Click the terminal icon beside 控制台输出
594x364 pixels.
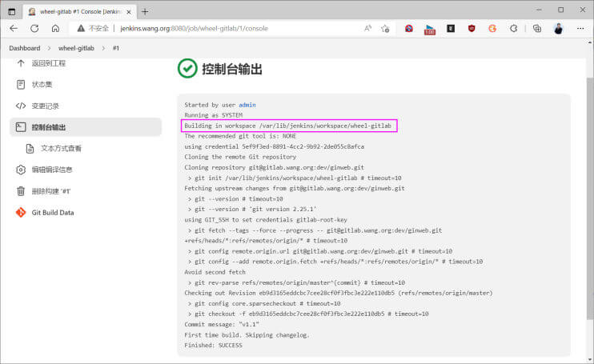click(x=21, y=127)
